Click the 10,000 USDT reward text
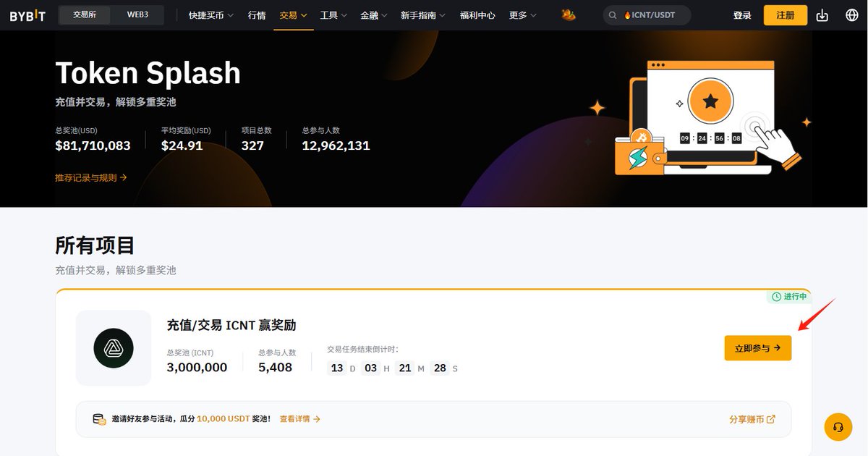Screen dimensions: 868x456 click(224, 419)
